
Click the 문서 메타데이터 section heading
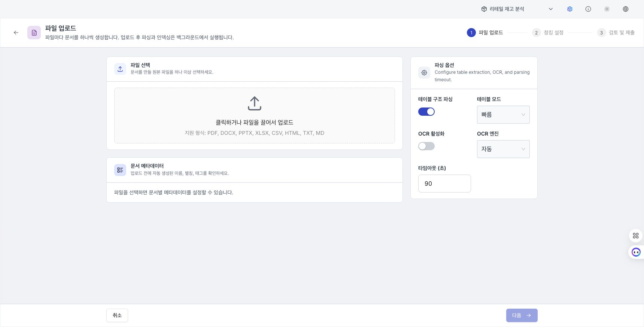[x=147, y=166]
